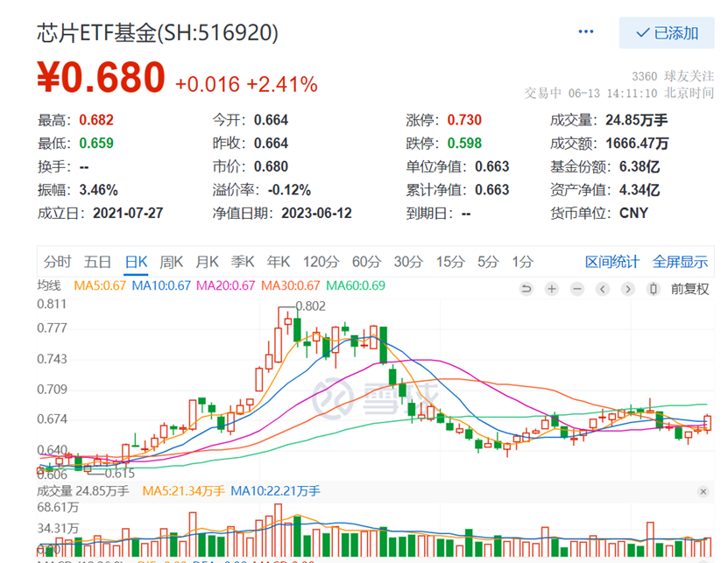Click the MA10:0.67 moving average label
728x563 pixels.
[161, 285]
